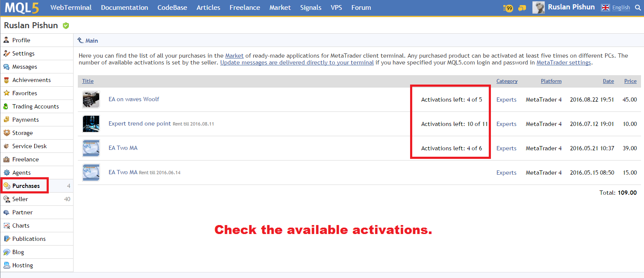The height and width of the screenshot is (278, 644).
Task: Go to CodeBase section
Action: click(x=172, y=8)
